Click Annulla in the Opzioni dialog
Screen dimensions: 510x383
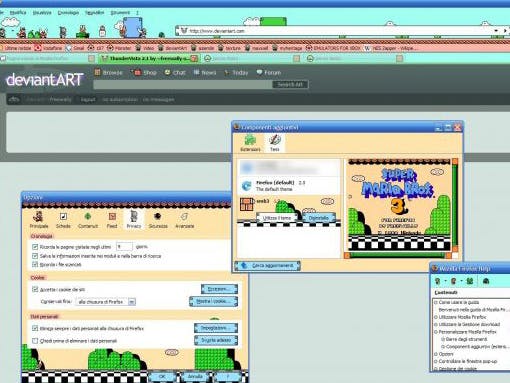(x=195, y=376)
